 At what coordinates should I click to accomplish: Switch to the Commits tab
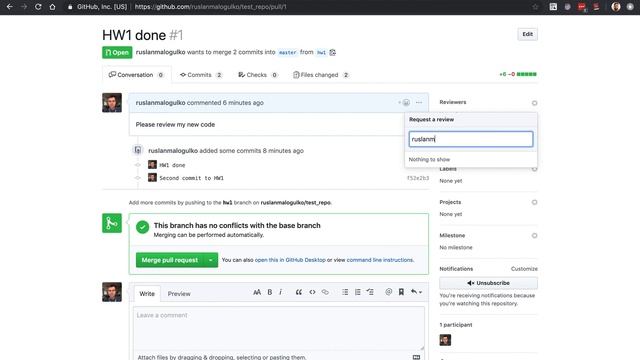[x=201, y=75]
